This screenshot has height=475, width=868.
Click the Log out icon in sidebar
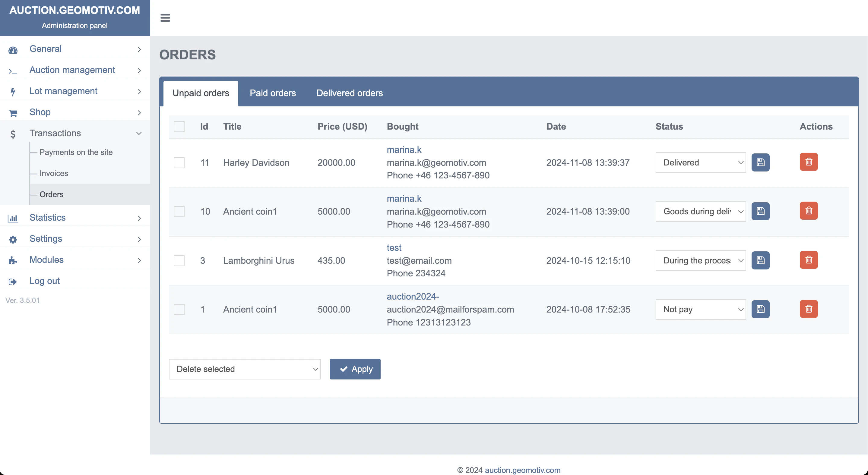13,282
